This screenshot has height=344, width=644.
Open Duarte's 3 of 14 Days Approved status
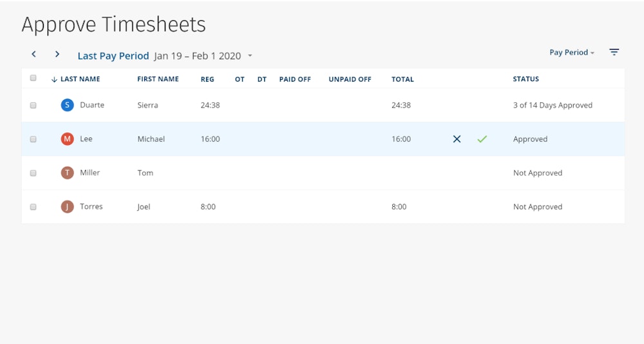tap(552, 105)
